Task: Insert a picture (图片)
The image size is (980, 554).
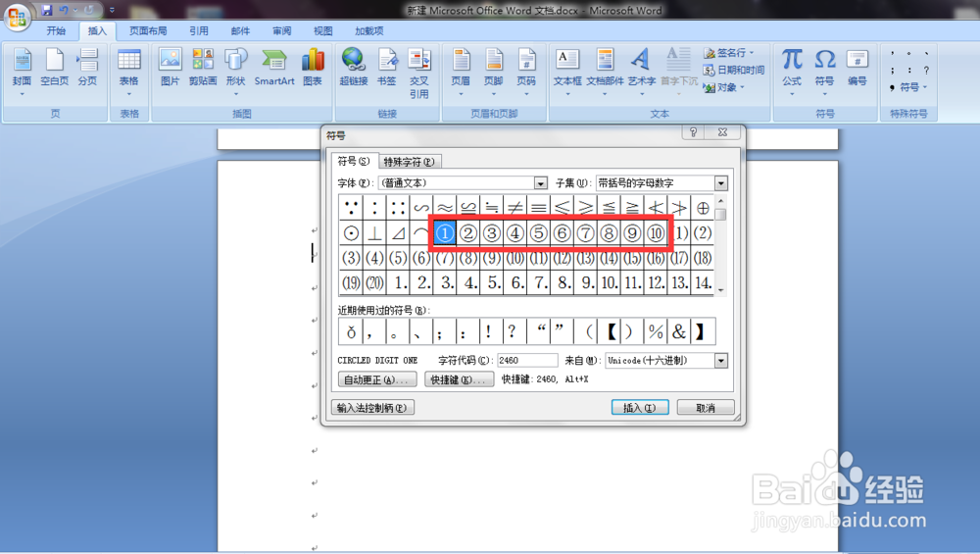Action: click(170, 68)
